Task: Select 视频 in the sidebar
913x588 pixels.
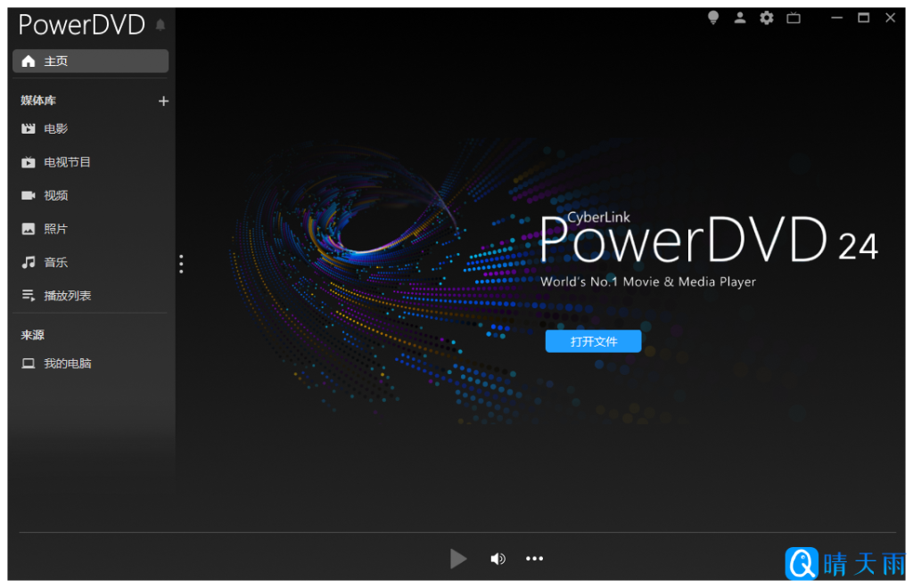Action: click(55, 196)
